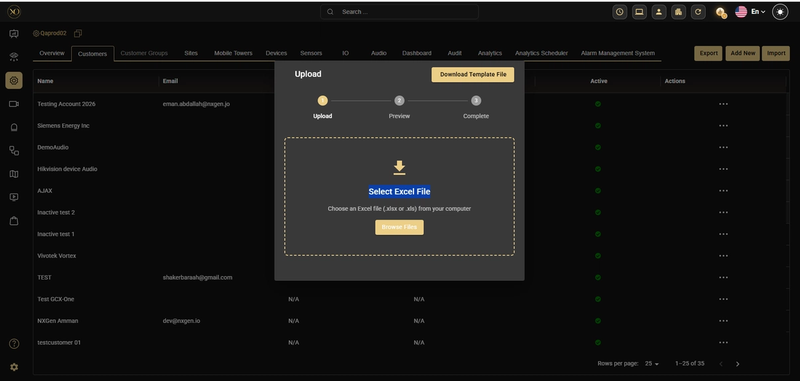Open actions menu for testcustomer 01
This screenshot has height=381, width=800.
pos(723,343)
